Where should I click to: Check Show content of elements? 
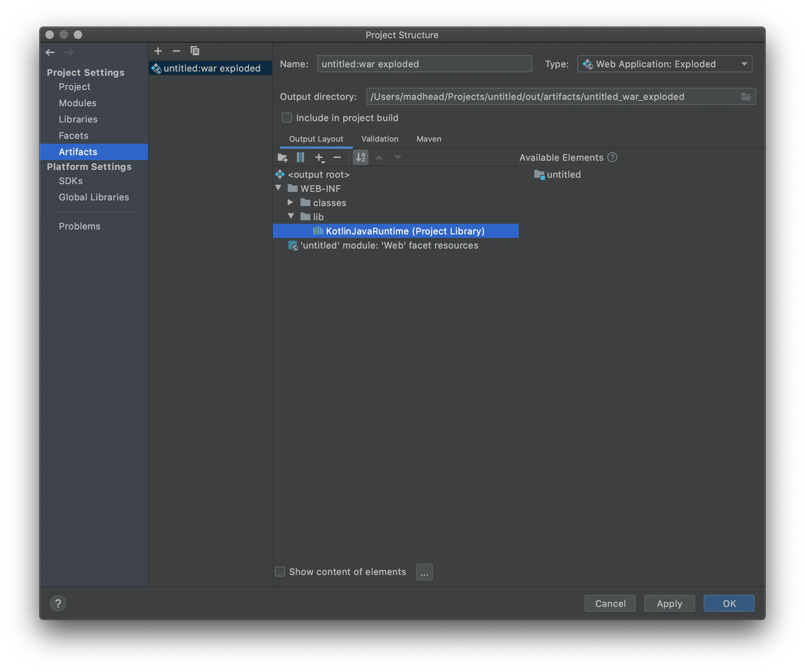point(280,571)
